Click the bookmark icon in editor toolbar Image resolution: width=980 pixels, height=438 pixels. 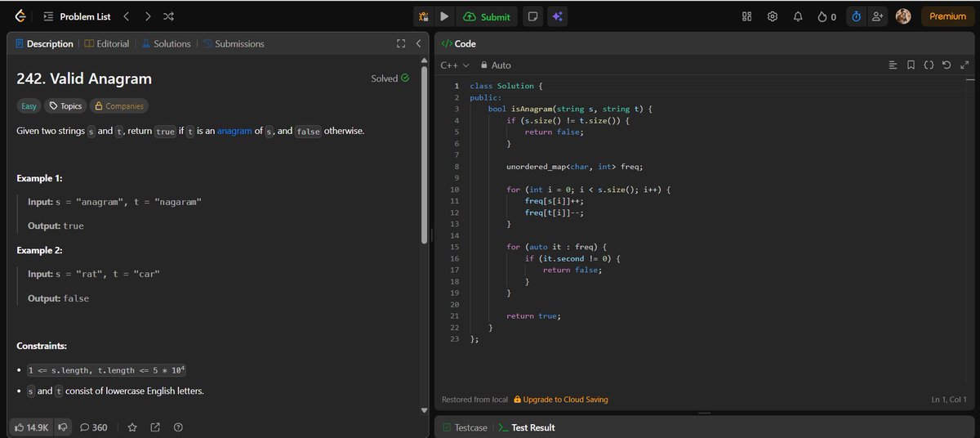pyautogui.click(x=911, y=65)
